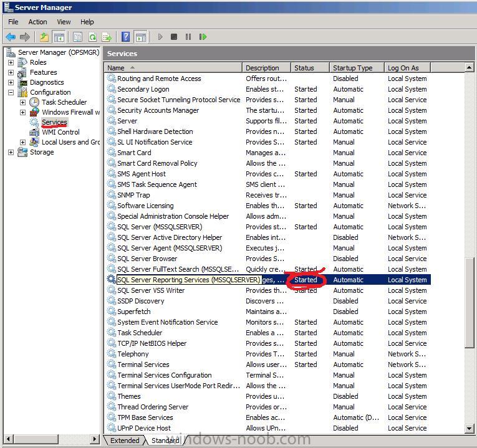Open the File menu
This screenshot has width=477, height=448.
13,22
